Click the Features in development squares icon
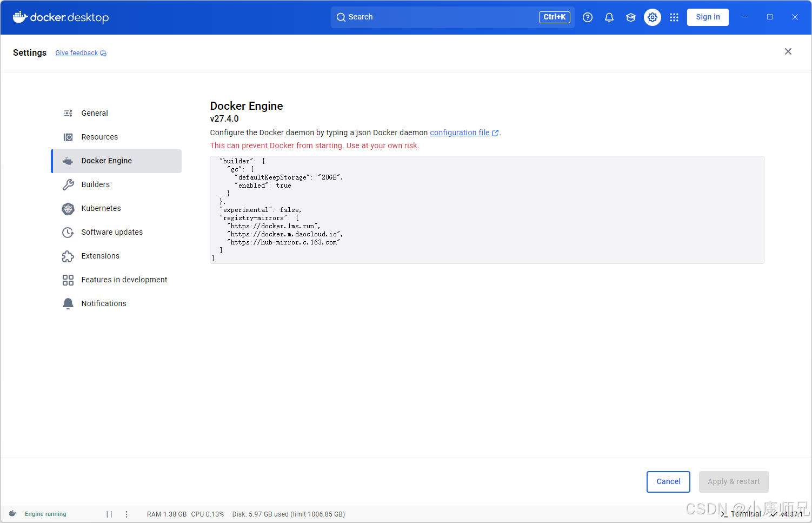The width and height of the screenshot is (812, 523). point(68,280)
